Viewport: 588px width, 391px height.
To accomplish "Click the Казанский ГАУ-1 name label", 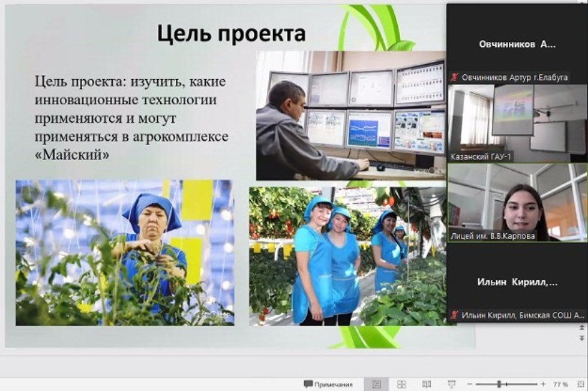I will tap(481, 155).
